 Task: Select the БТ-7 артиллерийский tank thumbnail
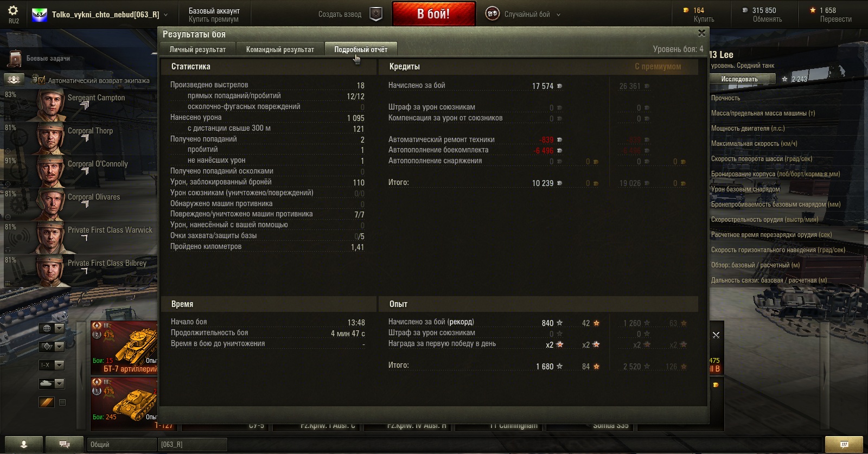pos(124,348)
